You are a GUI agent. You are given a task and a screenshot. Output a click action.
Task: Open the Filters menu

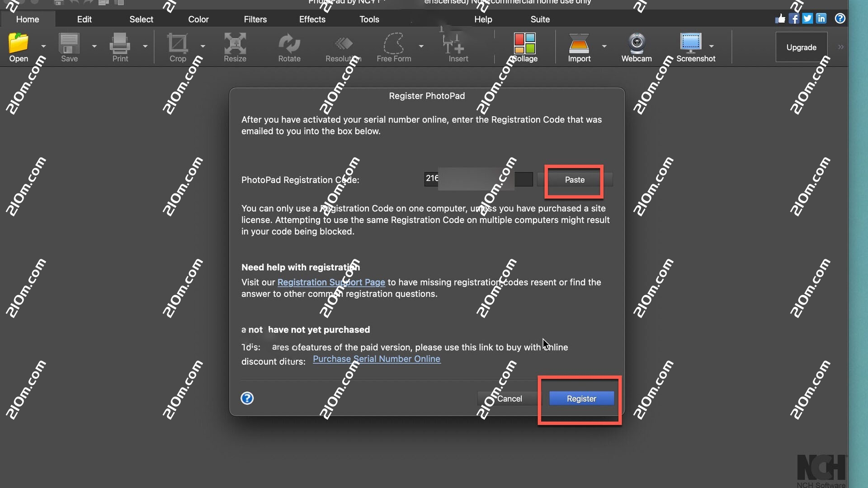tap(255, 19)
